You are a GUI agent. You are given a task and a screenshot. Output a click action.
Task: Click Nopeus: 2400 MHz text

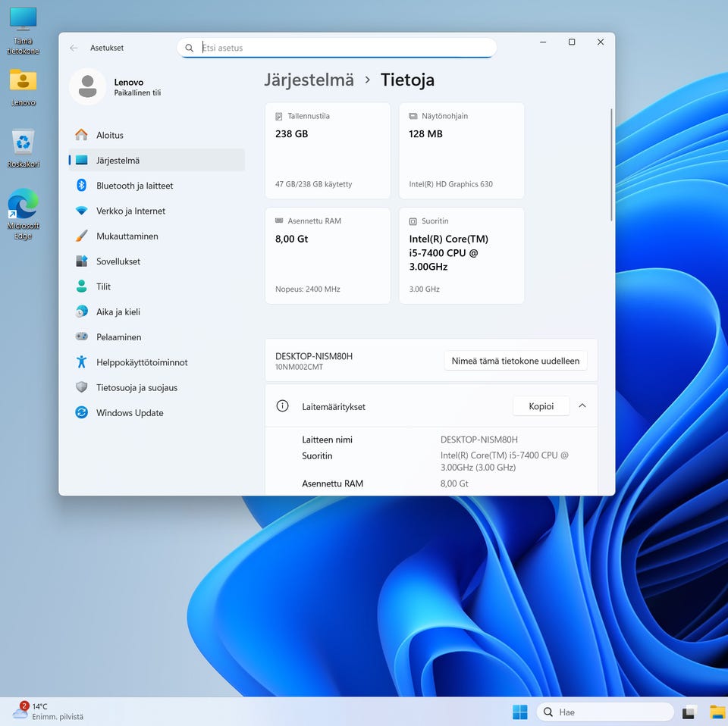pyautogui.click(x=307, y=289)
